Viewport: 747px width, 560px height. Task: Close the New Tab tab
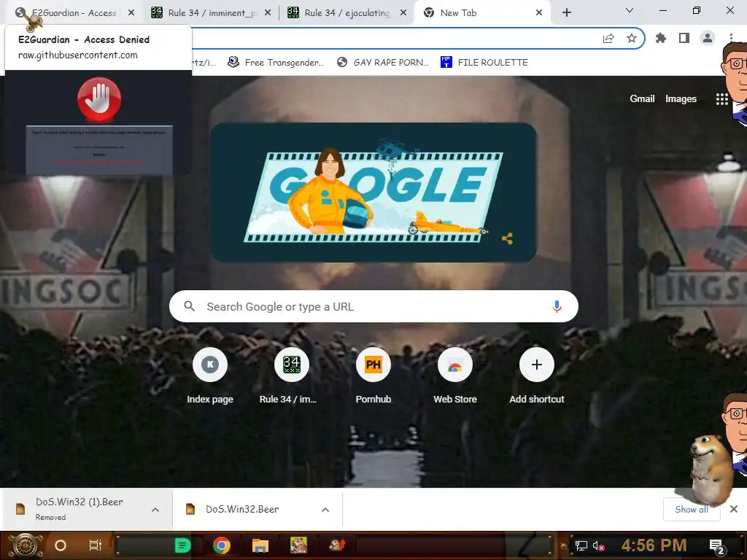539,13
